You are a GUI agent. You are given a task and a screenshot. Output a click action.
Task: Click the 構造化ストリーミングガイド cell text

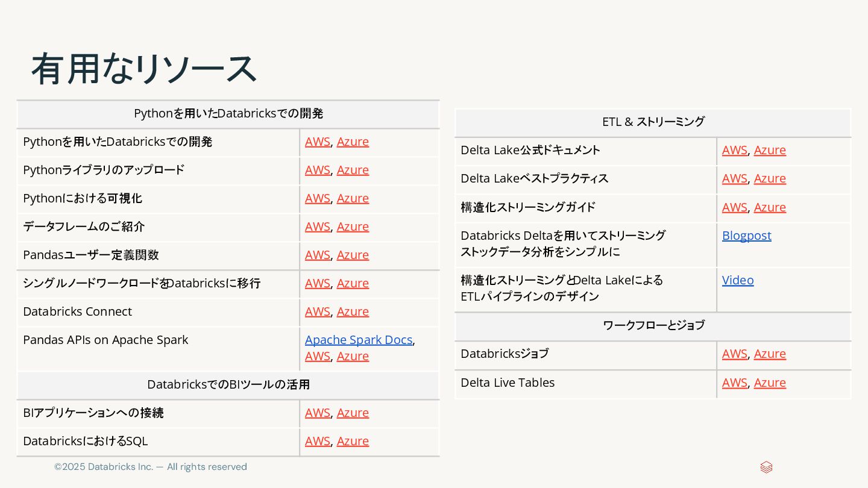[x=528, y=207]
